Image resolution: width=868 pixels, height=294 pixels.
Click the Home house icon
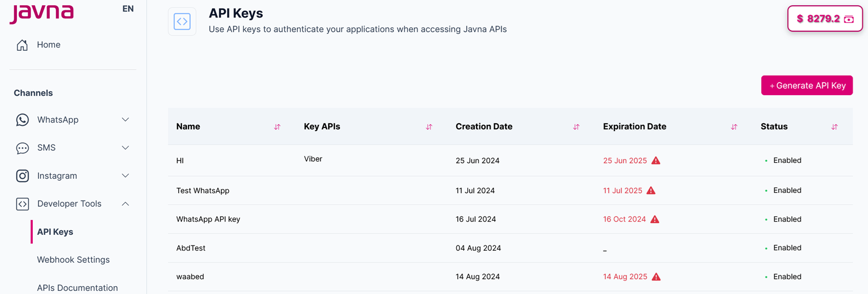tap(22, 45)
